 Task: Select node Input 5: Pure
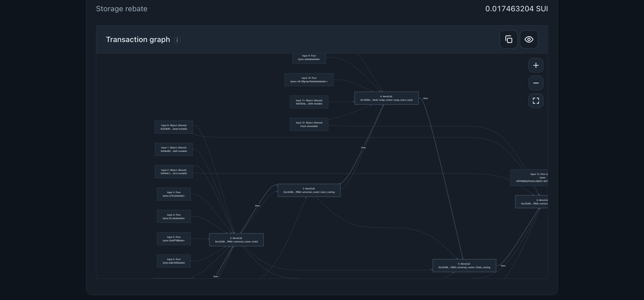pos(174,239)
